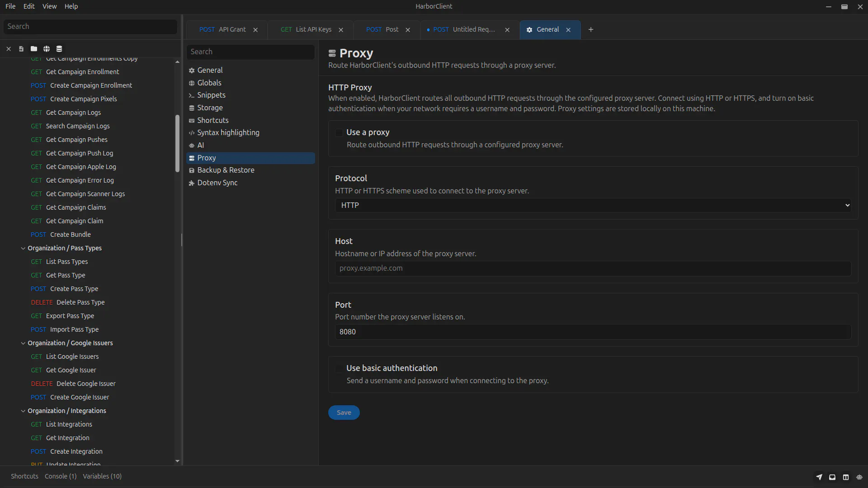The width and height of the screenshot is (868, 488).
Task: Open Backup & Restore settings
Action: click(250, 170)
